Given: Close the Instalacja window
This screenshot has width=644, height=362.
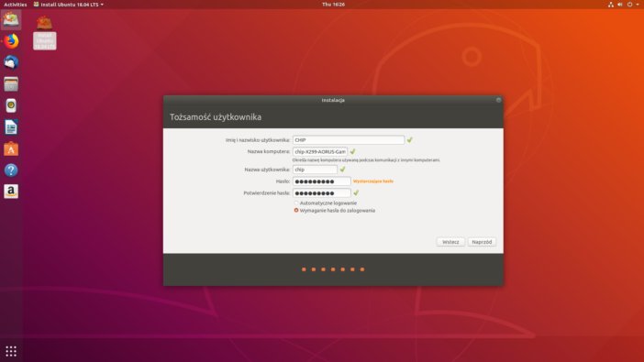Looking at the screenshot, I should coord(498,100).
